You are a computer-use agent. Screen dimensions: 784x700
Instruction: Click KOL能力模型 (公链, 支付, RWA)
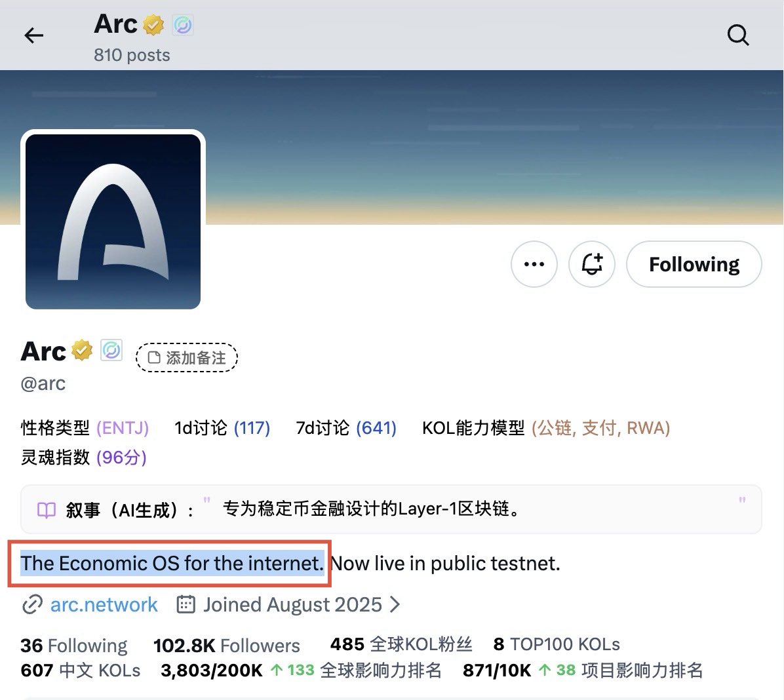click(546, 428)
